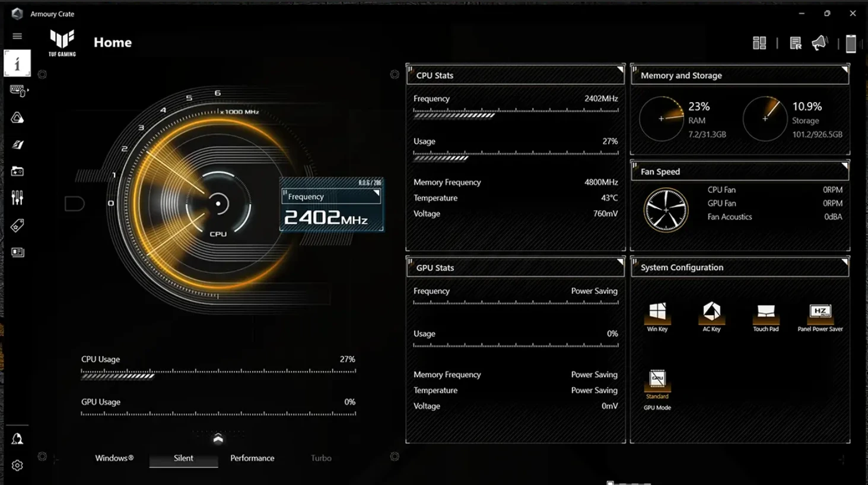Click the Memory Frequency 4800MHz value
868x485 pixels.
click(601, 182)
